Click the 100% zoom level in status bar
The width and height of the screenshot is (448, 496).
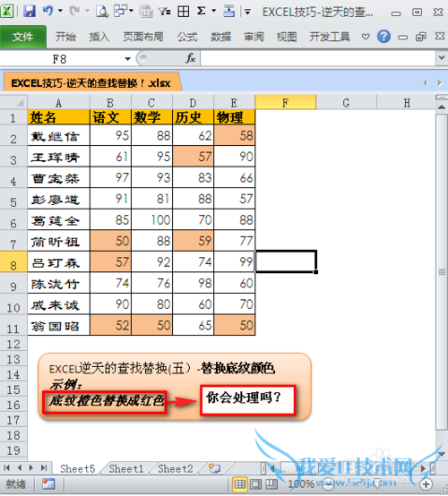[x=301, y=484]
